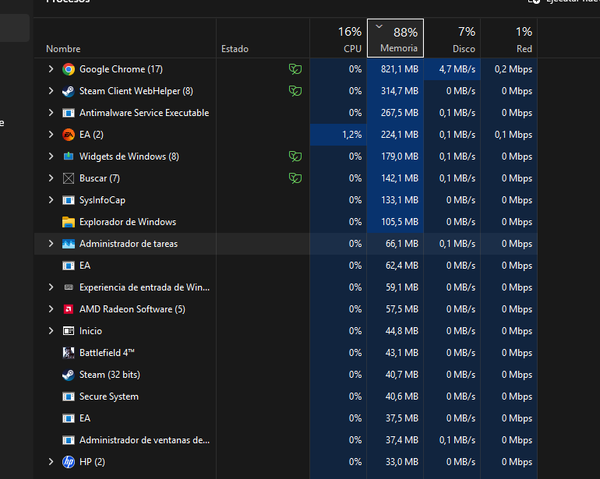Click the Widgets de Windows icon
The height and width of the screenshot is (479, 600).
[69, 157]
